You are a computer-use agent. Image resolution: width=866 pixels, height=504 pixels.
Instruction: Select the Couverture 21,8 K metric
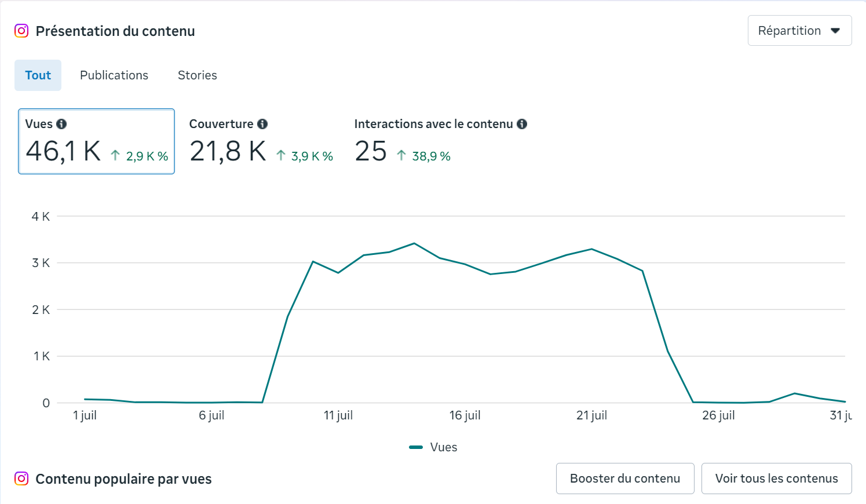click(x=261, y=141)
